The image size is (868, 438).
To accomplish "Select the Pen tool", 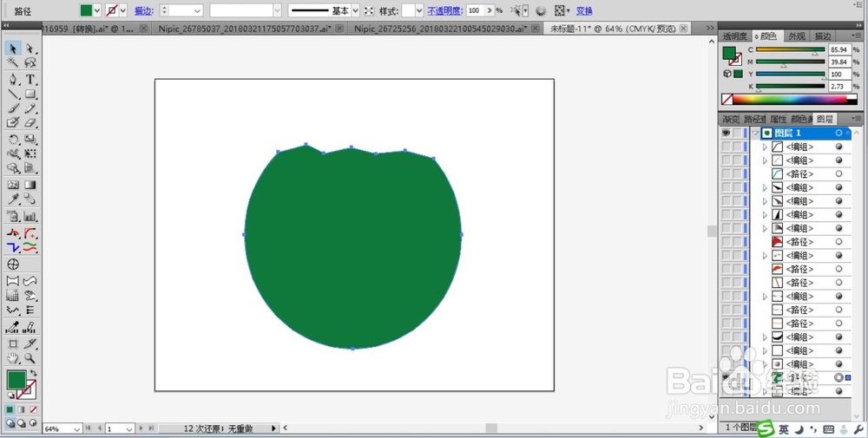I will pyautogui.click(x=13, y=80).
